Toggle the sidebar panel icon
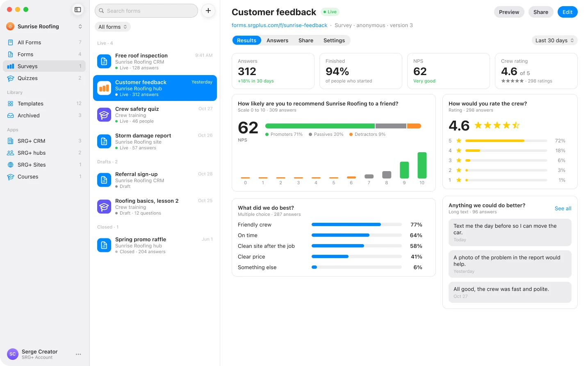This screenshot has height=366, width=588. 77,9
